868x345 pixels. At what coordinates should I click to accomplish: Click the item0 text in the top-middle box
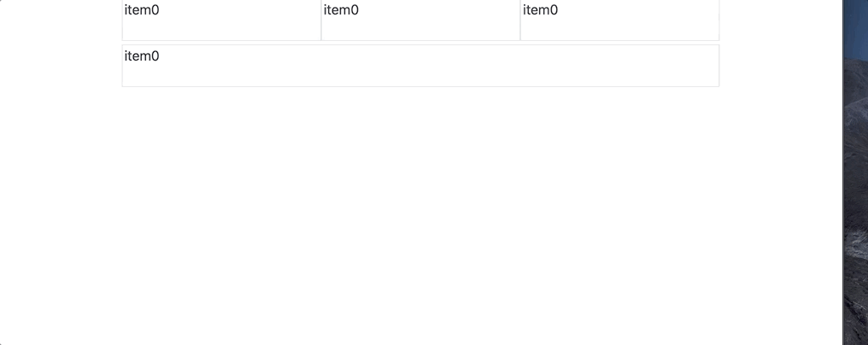pyautogui.click(x=341, y=10)
